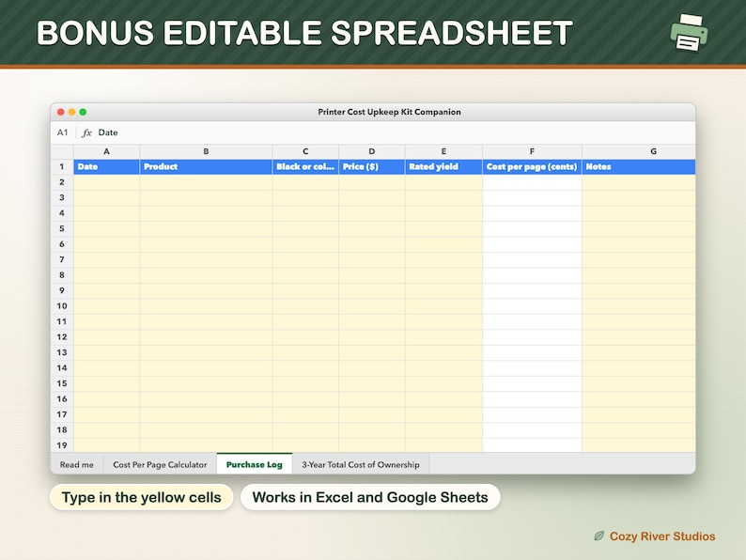Select column A header
746x560 pixels.
tap(106, 151)
